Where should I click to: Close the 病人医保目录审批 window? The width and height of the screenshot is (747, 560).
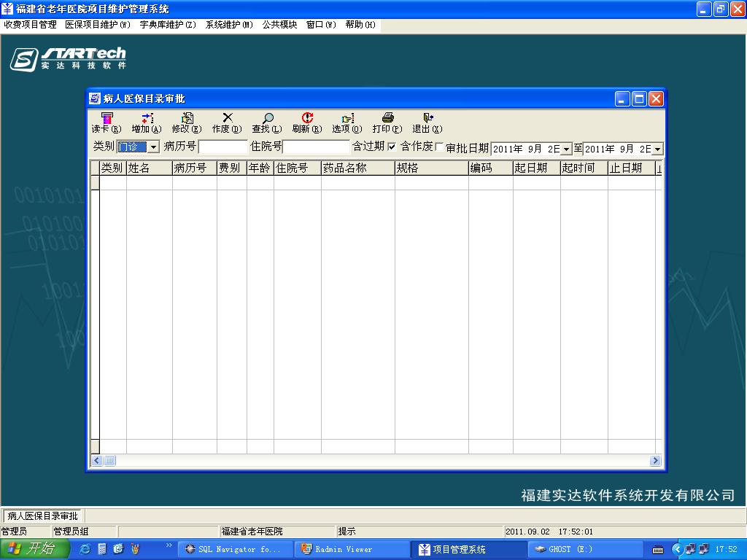pyautogui.click(x=656, y=99)
